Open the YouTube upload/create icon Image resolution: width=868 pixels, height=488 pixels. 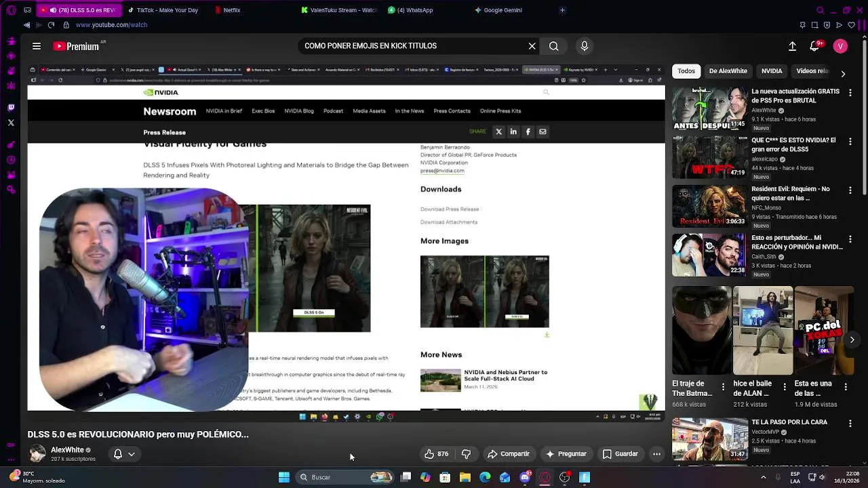pyautogui.click(x=792, y=46)
